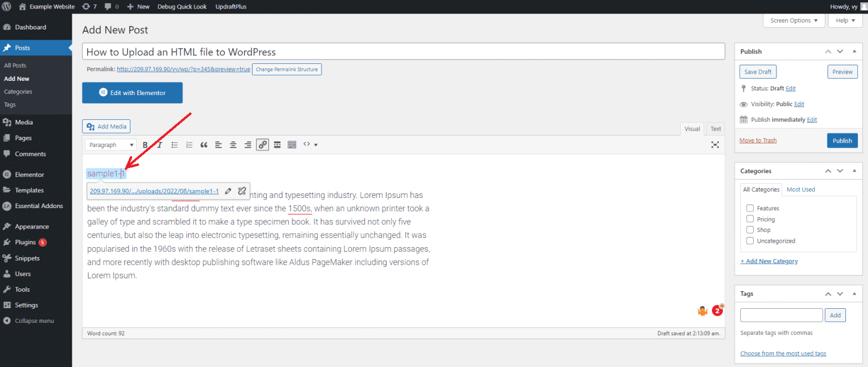Screen dimensions: 868x367
Task: Click the Add Media button
Action: click(106, 126)
